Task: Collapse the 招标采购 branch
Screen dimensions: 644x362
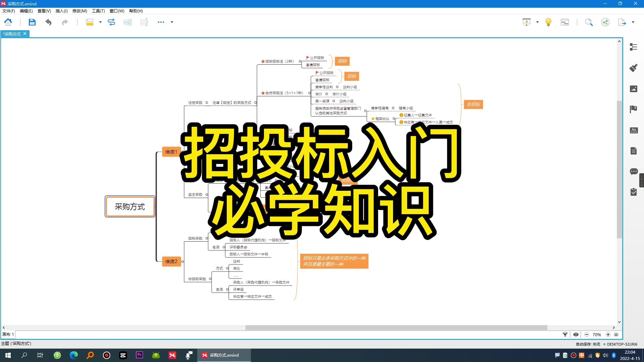Action: (207, 238)
